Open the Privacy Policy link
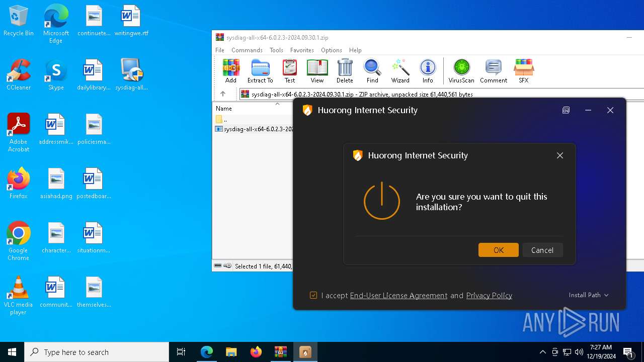This screenshot has height=362, width=644. [x=489, y=295]
